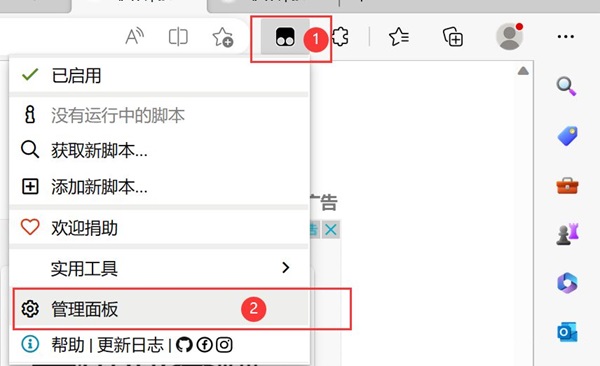Open sidebar Outlook icon
The width and height of the screenshot is (600, 366).
click(x=567, y=332)
